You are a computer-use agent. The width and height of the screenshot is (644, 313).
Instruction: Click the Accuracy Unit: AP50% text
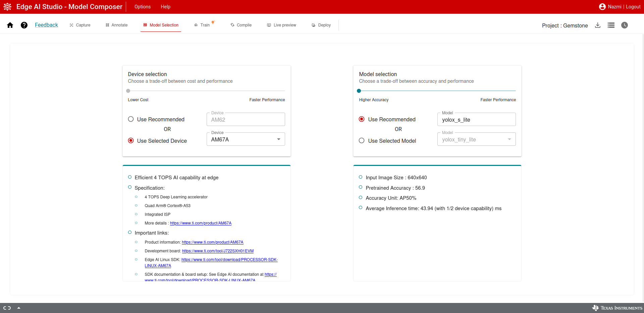pyautogui.click(x=391, y=198)
